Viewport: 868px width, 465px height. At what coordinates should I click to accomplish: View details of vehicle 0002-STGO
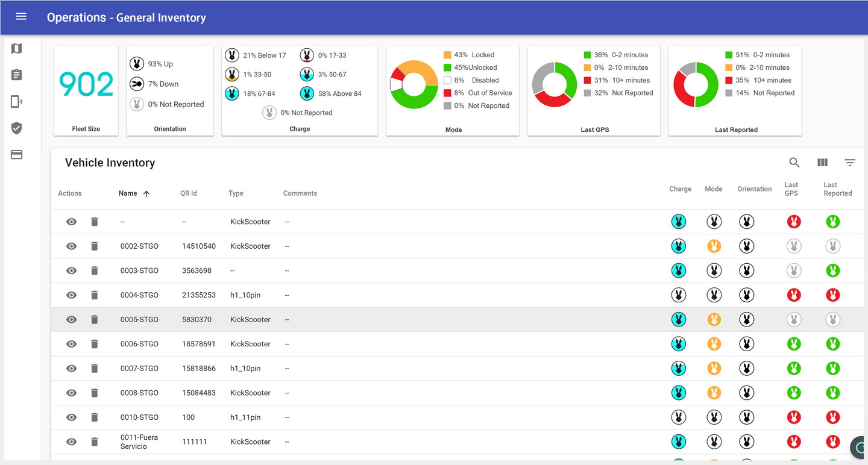(71, 246)
